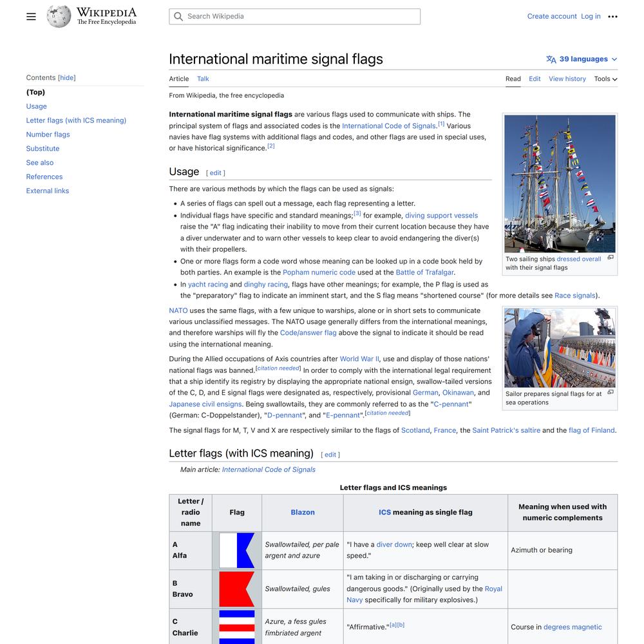Open the NATO link
This screenshot has width=644, height=644.
coord(178,310)
